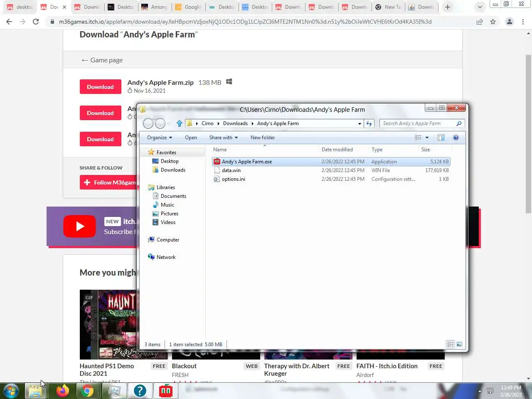Switch to details view in status bar
The width and height of the screenshot is (532, 399).
(450, 344)
